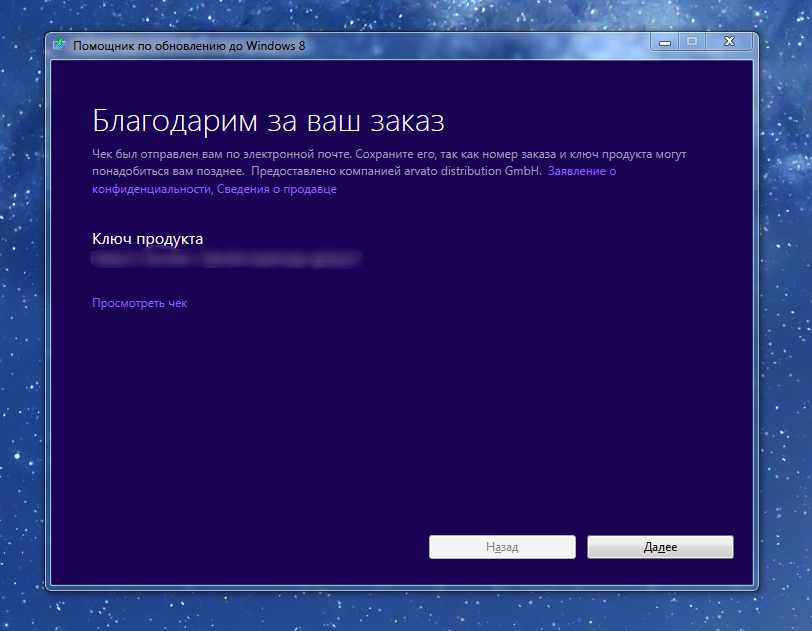The height and width of the screenshot is (631, 812).
Task: Open the Просмотреть чек link
Action: tap(140, 303)
